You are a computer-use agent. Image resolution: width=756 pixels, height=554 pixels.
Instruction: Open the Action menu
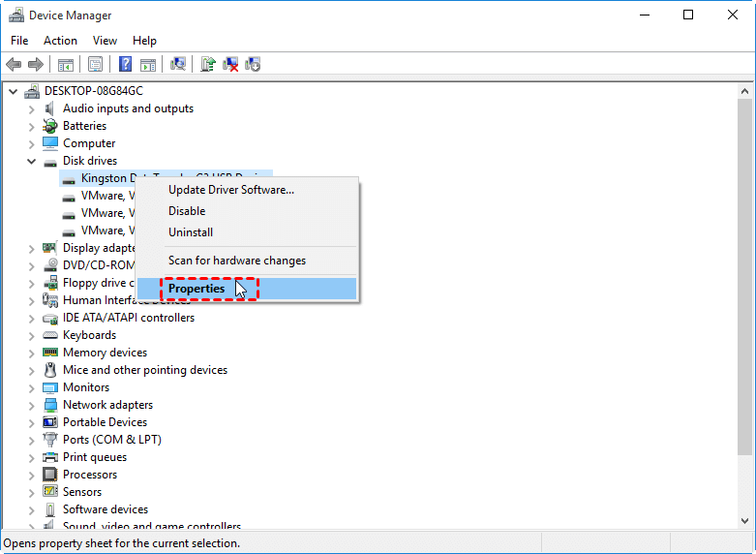point(60,41)
